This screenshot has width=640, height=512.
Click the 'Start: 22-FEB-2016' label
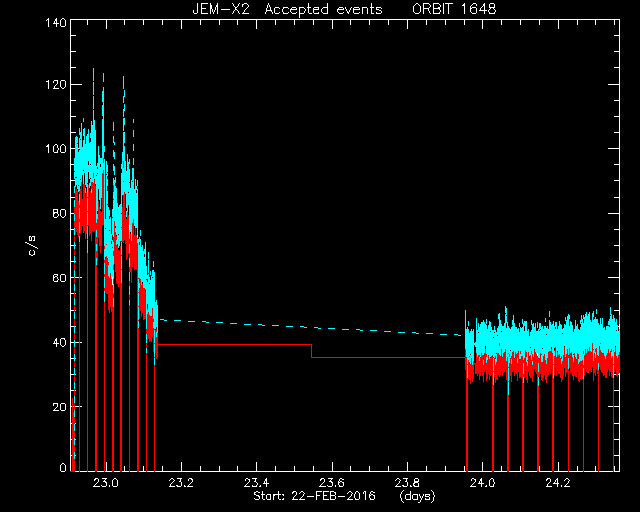coord(314,496)
